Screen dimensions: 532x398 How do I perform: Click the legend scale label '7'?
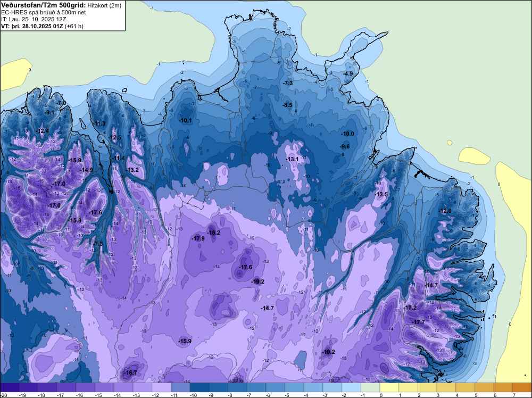point(514,395)
